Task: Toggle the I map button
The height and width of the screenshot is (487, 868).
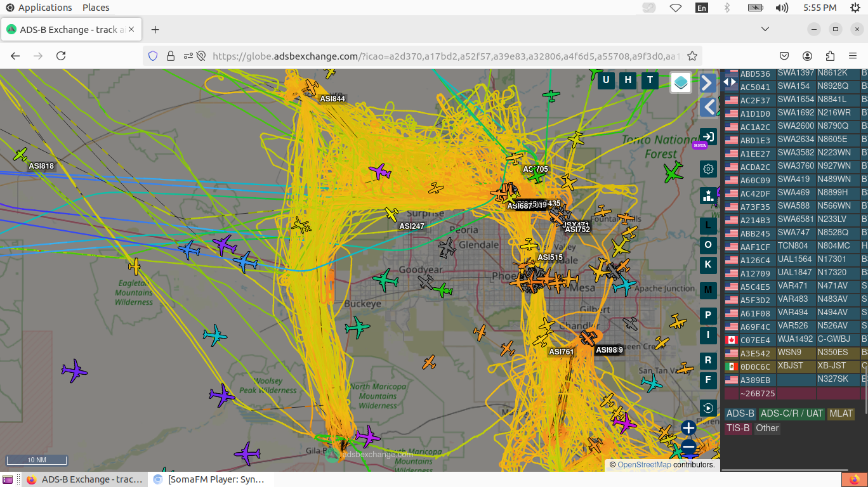Action: pyautogui.click(x=708, y=335)
